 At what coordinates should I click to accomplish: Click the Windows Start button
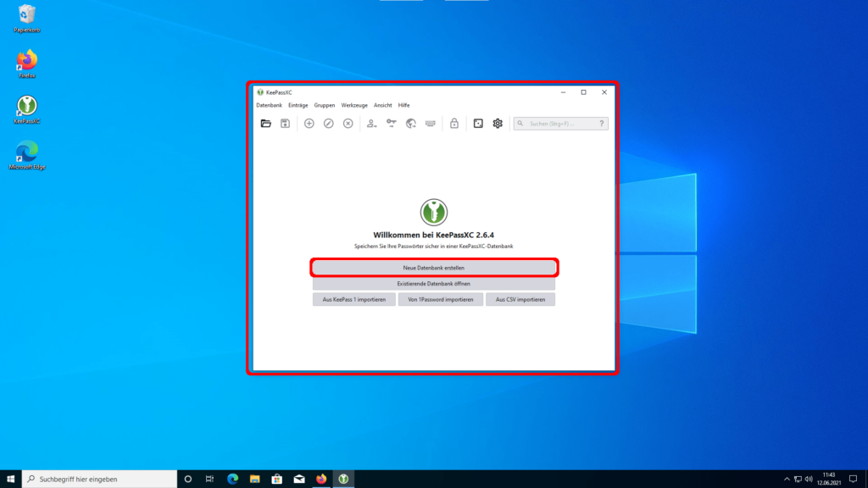[x=10, y=480]
